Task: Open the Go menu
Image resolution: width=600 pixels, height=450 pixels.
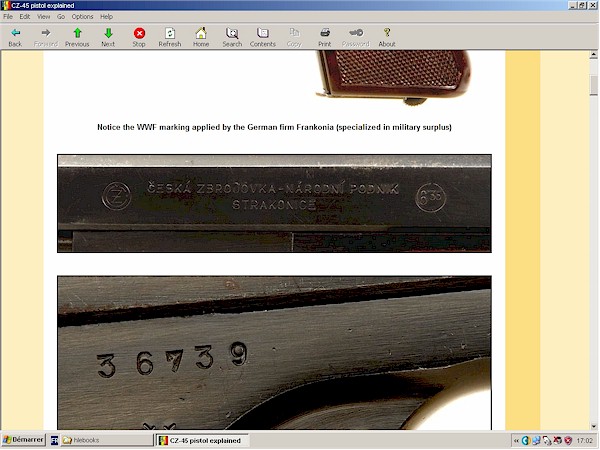Action: tap(61, 16)
